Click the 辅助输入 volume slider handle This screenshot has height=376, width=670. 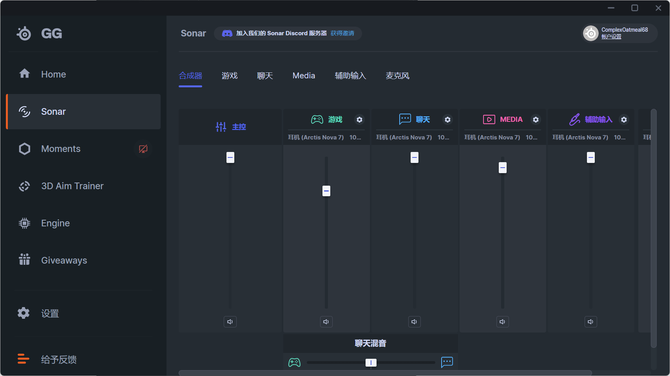click(591, 157)
